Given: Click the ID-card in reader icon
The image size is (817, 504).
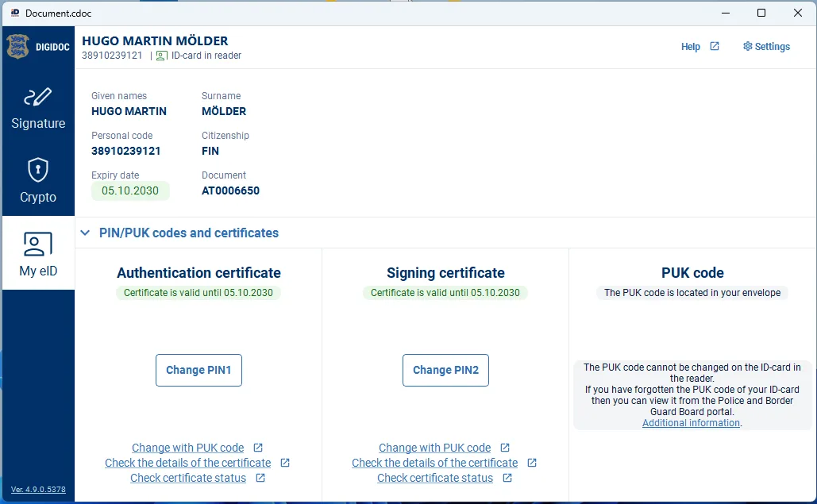Looking at the screenshot, I should tap(161, 56).
